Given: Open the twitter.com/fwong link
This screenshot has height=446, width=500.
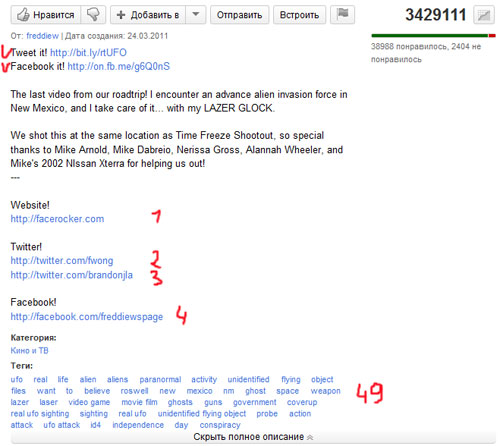Looking at the screenshot, I should [x=62, y=261].
